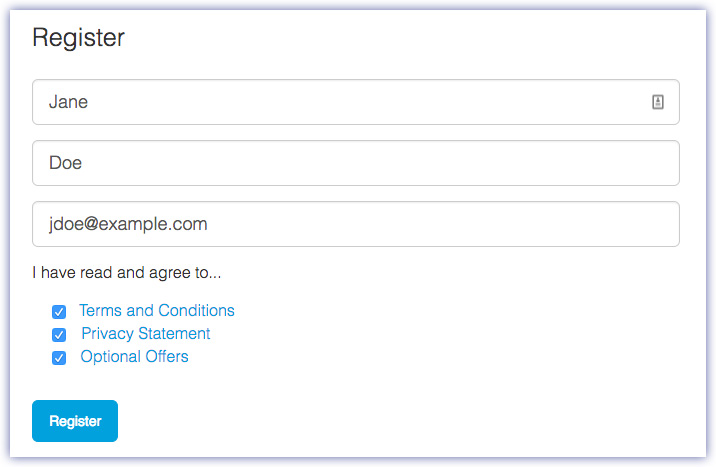Toggle the Privacy Statement checkbox off
Viewport: 716px width, 467px height.
click(x=59, y=335)
